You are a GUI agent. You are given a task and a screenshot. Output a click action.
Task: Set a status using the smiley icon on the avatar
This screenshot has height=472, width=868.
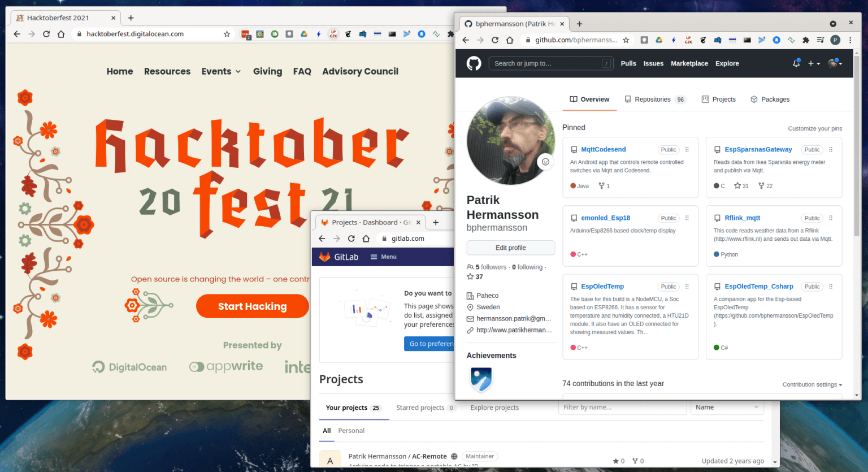pos(545,161)
